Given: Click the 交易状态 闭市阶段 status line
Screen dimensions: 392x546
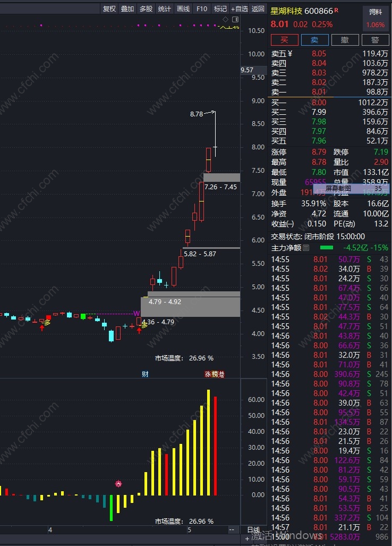Looking at the screenshot, I should 318,237.
